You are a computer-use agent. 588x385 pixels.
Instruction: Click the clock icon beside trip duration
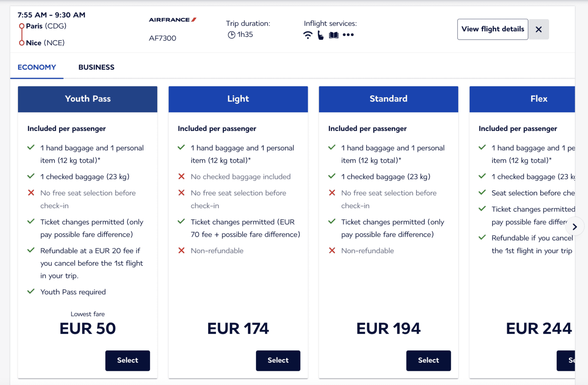pos(231,35)
